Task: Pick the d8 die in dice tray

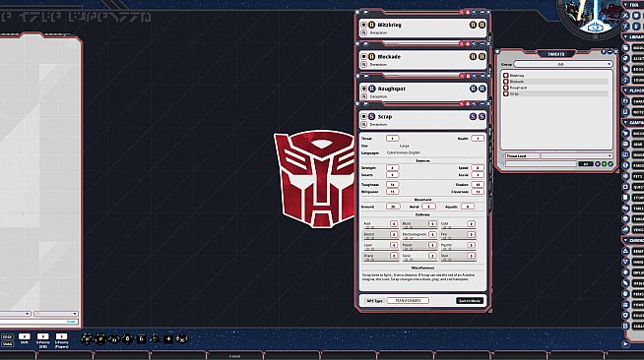Action: coord(128,338)
